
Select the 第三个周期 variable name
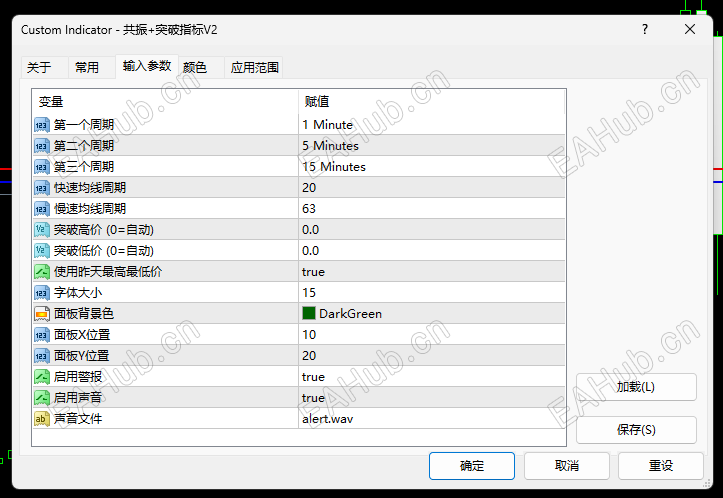tap(84, 167)
